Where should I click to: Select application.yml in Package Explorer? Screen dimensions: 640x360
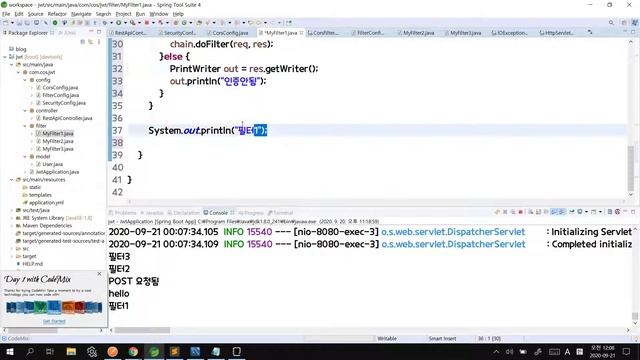[x=43, y=202]
